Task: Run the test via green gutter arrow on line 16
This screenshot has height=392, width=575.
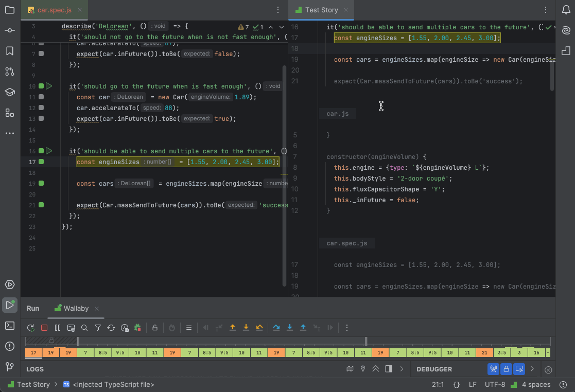Action: coord(49,151)
